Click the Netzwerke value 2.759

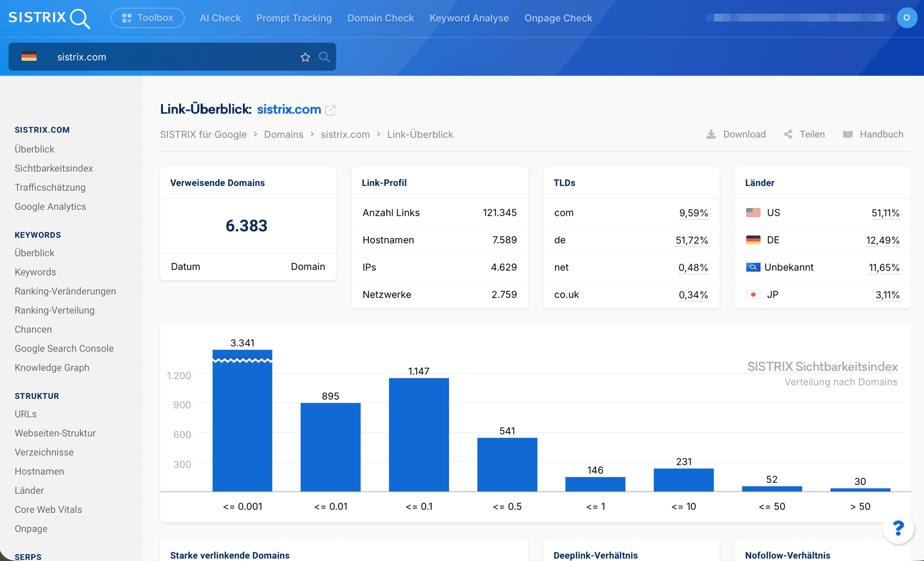[x=504, y=295]
